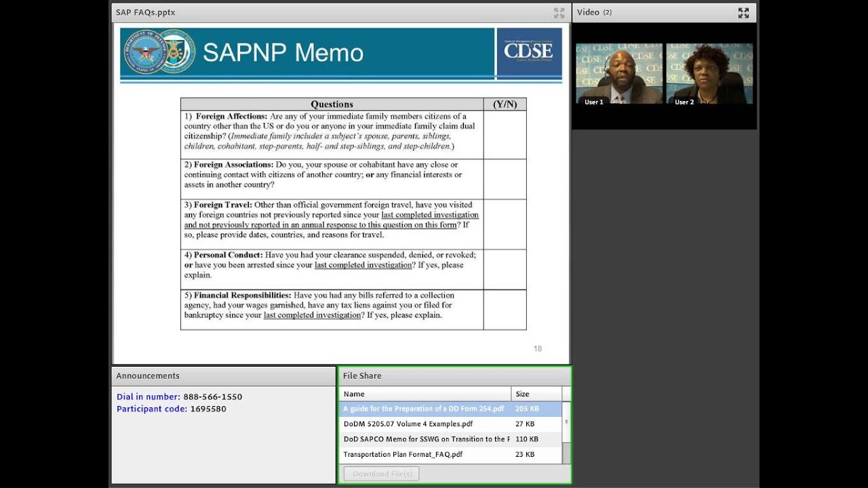Click the File Share list scrollbar
868x488 pixels.
[x=566, y=422]
